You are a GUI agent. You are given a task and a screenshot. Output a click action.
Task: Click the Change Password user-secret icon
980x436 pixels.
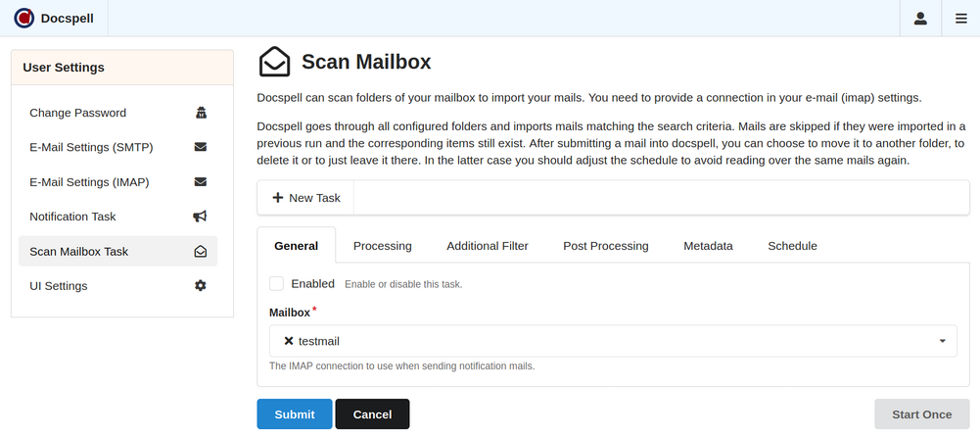(201, 113)
